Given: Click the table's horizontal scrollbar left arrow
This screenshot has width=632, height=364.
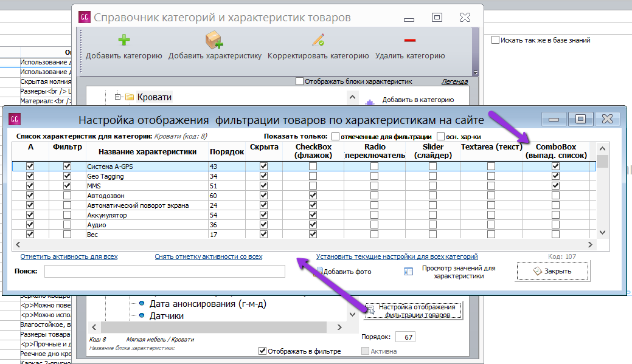Looking at the screenshot, I should tap(18, 244).
